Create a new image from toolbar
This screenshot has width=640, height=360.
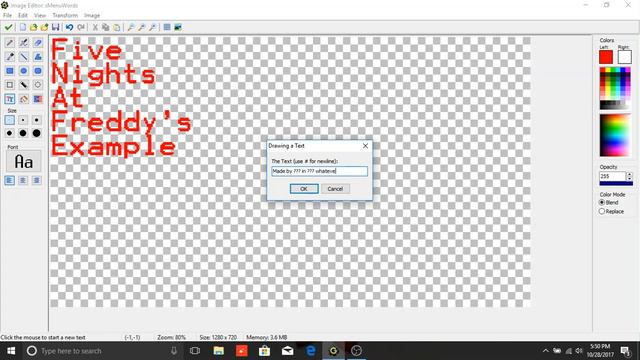coord(23,27)
